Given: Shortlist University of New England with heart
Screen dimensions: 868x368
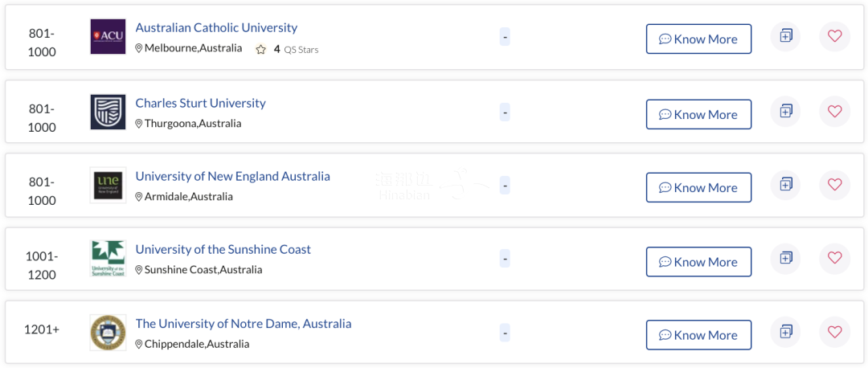Looking at the screenshot, I should tap(834, 184).
